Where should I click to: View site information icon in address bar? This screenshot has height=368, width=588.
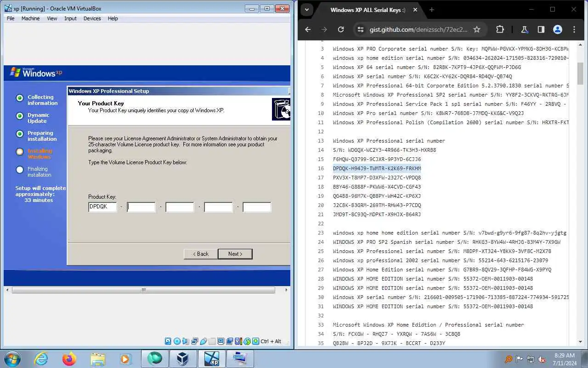[361, 29]
